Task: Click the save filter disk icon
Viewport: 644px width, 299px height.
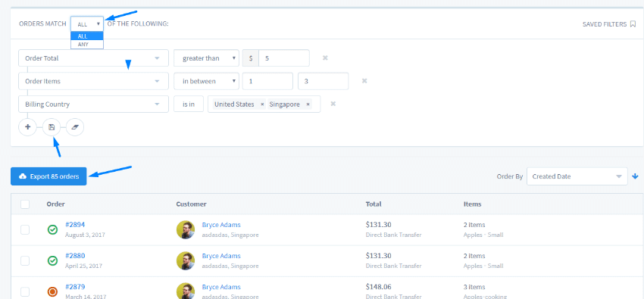Action: (52, 127)
